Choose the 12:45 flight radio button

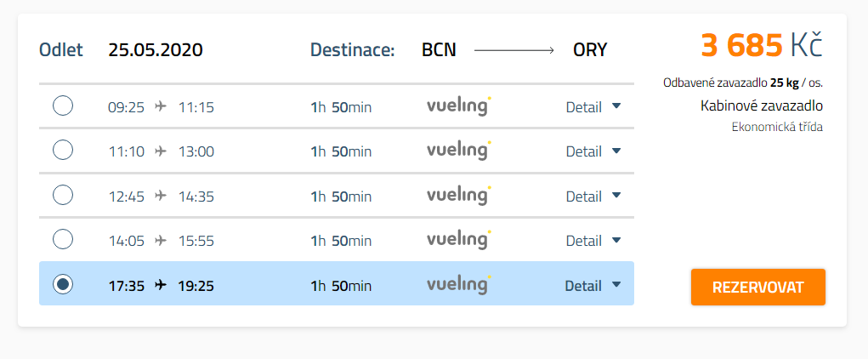(x=63, y=195)
